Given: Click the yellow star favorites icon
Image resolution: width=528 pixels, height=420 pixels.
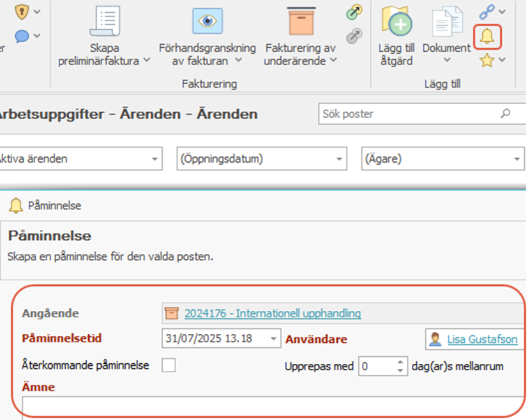Looking at the screenshot, I should tap(487, 61).
